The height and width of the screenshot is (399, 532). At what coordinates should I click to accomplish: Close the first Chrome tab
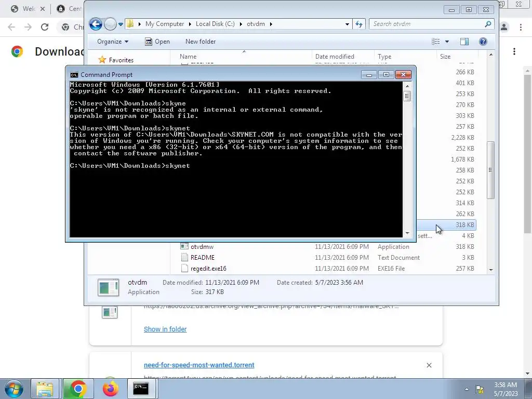(43, 9)
